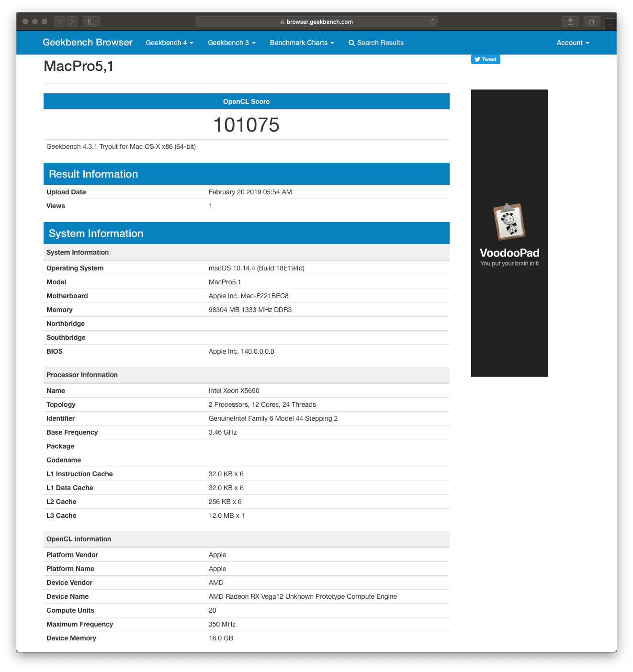Click base frequency value 3.46 GHz
This screenshot has width=633, height=672.
[223, 432]
